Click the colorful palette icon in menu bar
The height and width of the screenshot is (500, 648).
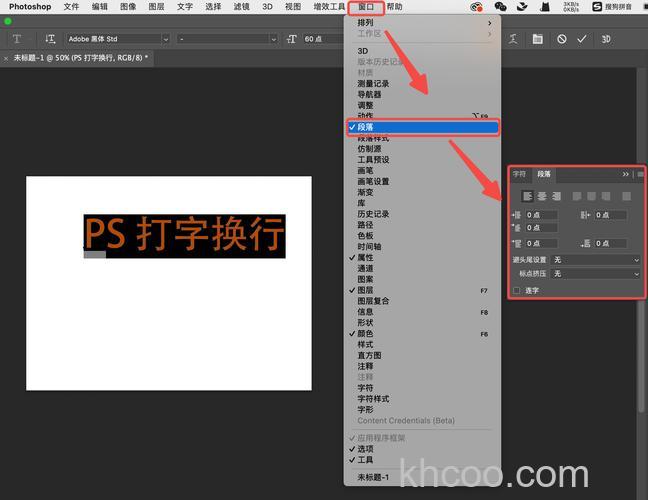(476, 7)
